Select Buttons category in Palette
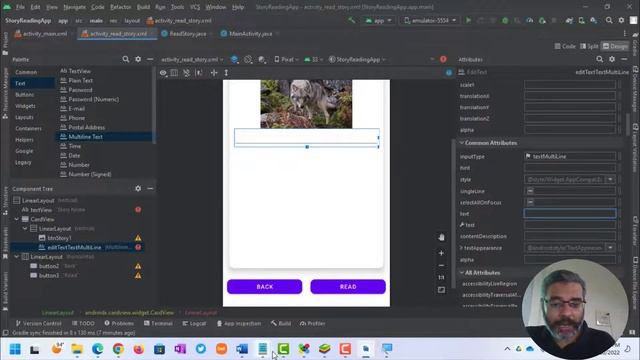This screenshot has width=640, height=360. 25,94
